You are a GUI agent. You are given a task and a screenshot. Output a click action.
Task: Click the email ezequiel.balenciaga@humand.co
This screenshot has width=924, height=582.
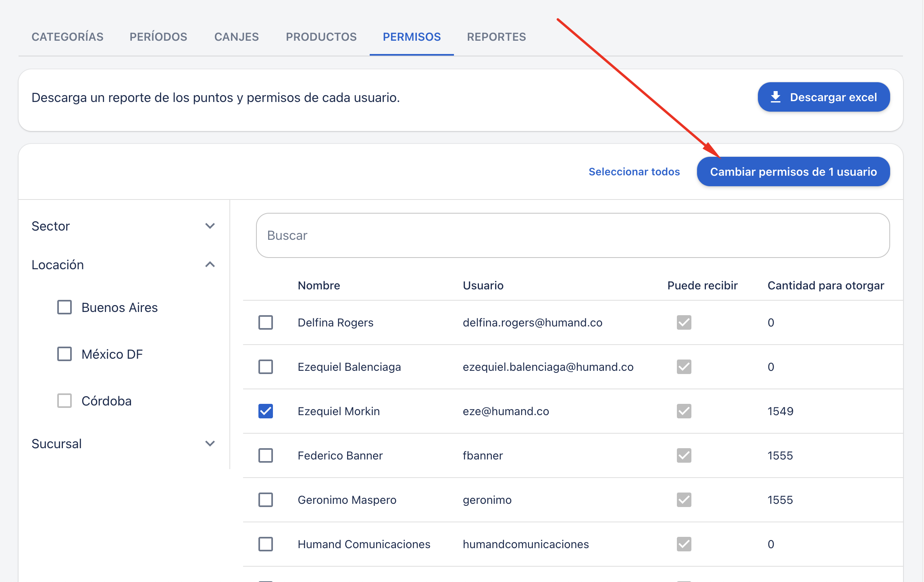click(x=548, y=367)
